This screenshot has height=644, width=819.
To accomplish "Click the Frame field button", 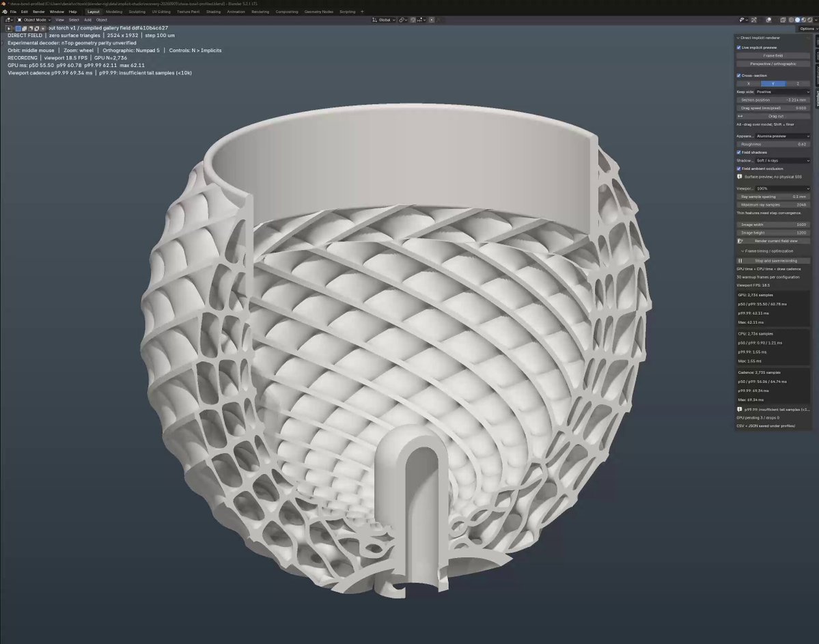I will coord(773,55).
